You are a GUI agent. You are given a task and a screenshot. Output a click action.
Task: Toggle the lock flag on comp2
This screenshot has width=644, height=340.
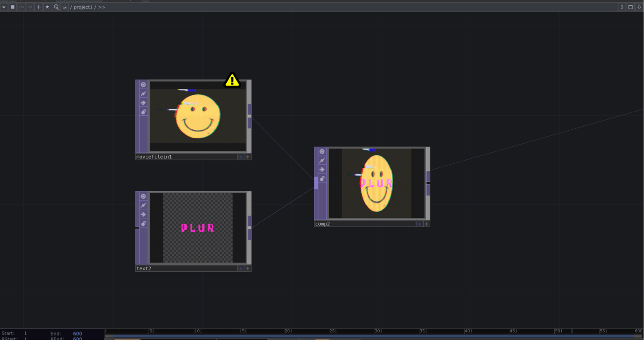[322, 178]
